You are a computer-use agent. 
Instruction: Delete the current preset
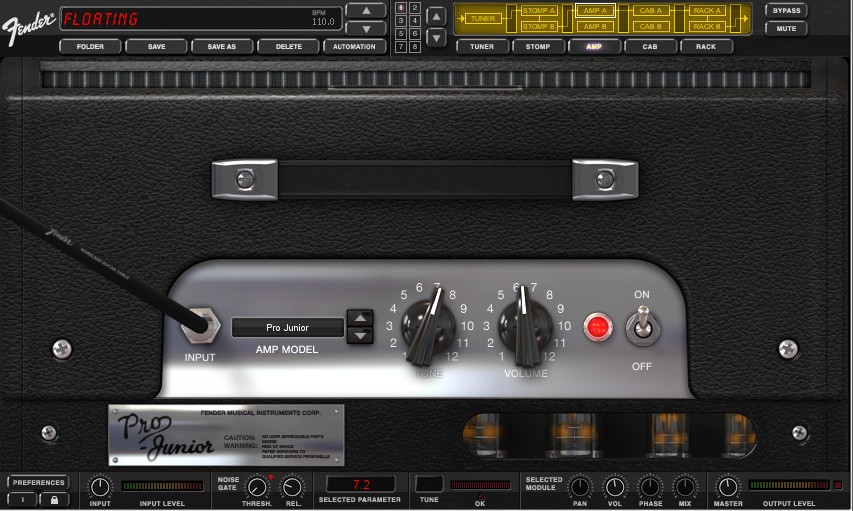288,47
